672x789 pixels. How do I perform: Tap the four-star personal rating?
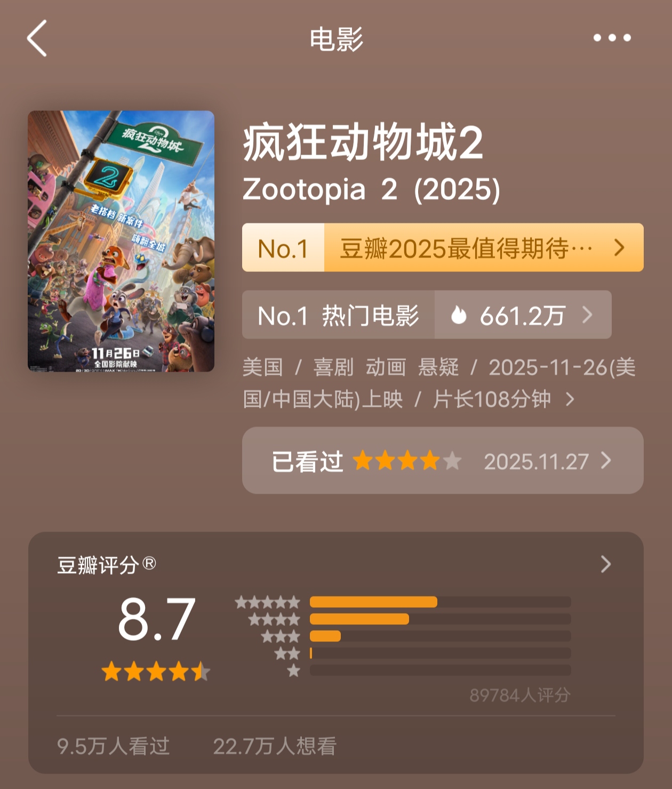(x=407, y=461)
